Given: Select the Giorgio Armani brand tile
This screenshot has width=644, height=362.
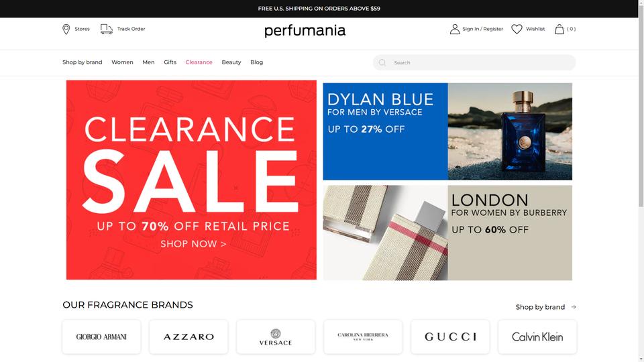Looking at the screenshot, I should click(x=101, y=337).
